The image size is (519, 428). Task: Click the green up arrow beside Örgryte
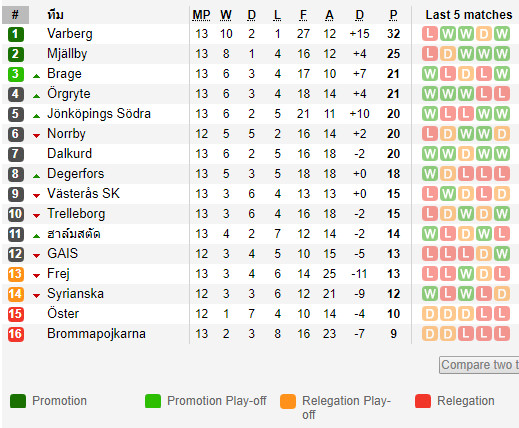click(x=37, y=96)
